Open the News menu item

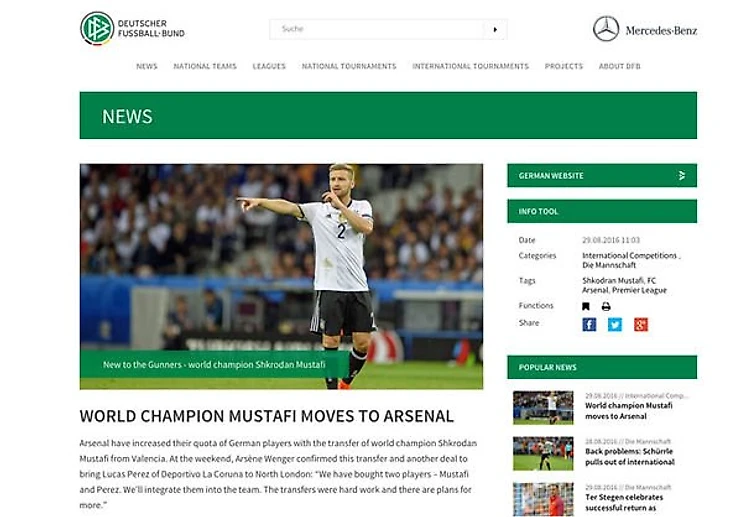pyautogui.click(x=147, y=66)
